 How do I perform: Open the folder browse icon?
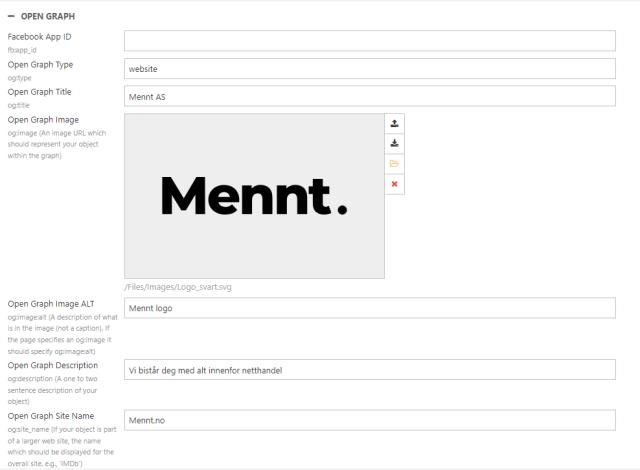click(394, 163)
